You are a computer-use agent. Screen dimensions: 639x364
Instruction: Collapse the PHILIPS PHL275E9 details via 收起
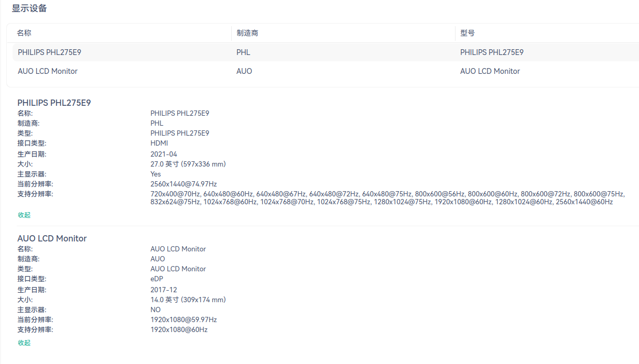pos(24,215)
